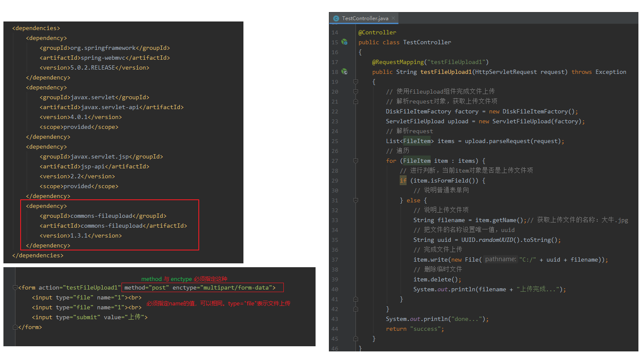
Task: Click 'throws Exception' on line 18
Action: coord(599,72)
